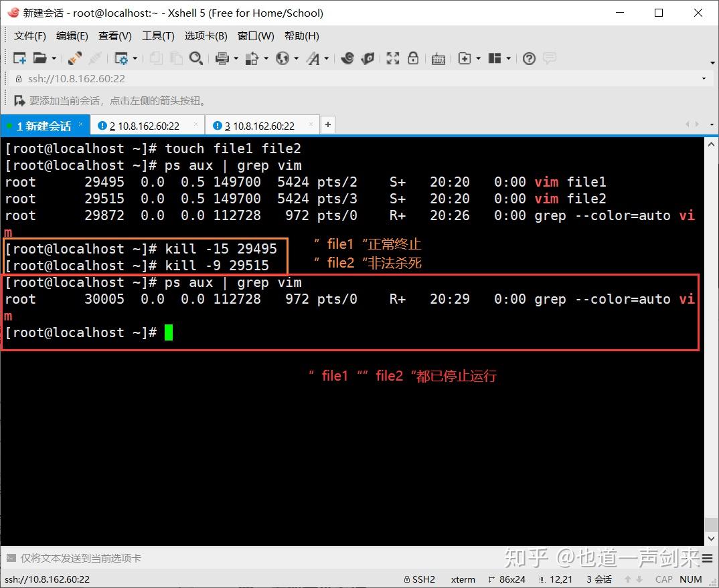Screen dimensions: 719x588
Task: Click the Copy icon in toolbar
Action: [157, 58]
